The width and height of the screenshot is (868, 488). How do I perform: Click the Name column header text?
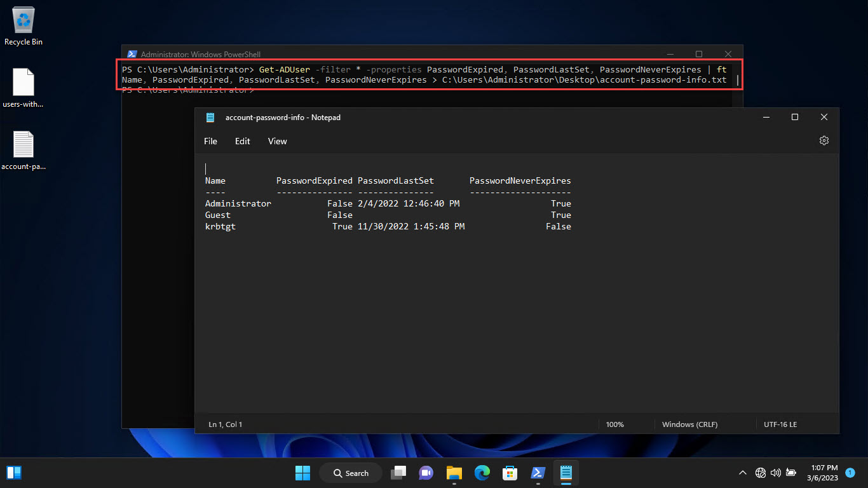pos(215,181)
